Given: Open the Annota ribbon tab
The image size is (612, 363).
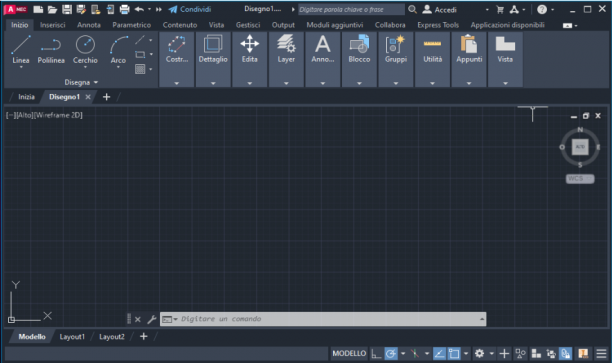Looking at the screenshot, I should tap(89, 25).
